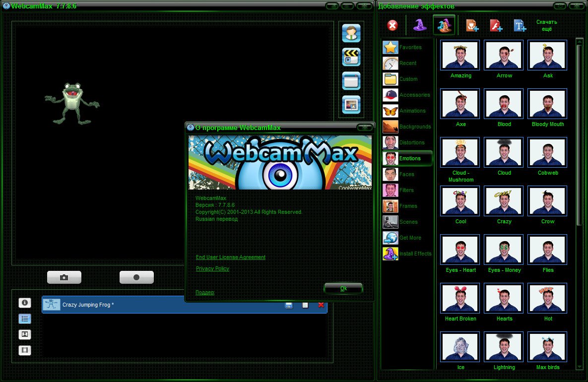588x382 pixels.
Task: Click the Поддер: support link
Action: (x=205, y=292)
